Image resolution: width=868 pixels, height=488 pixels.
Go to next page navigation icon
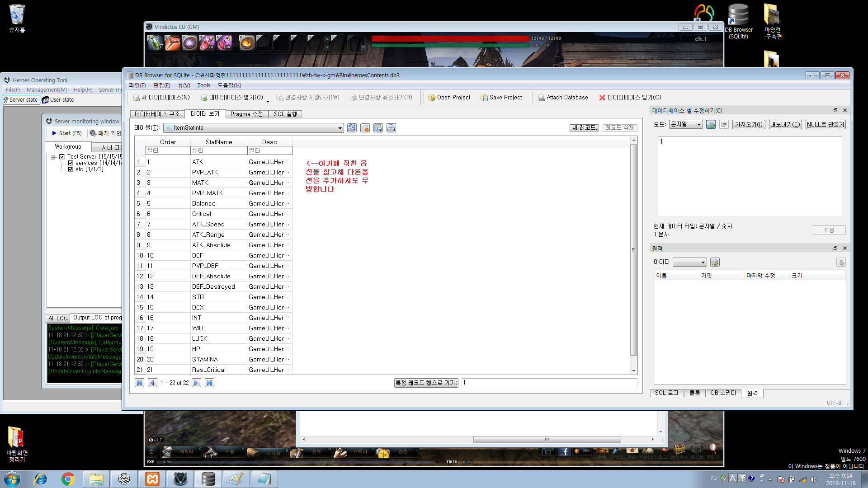pos(196,383)
